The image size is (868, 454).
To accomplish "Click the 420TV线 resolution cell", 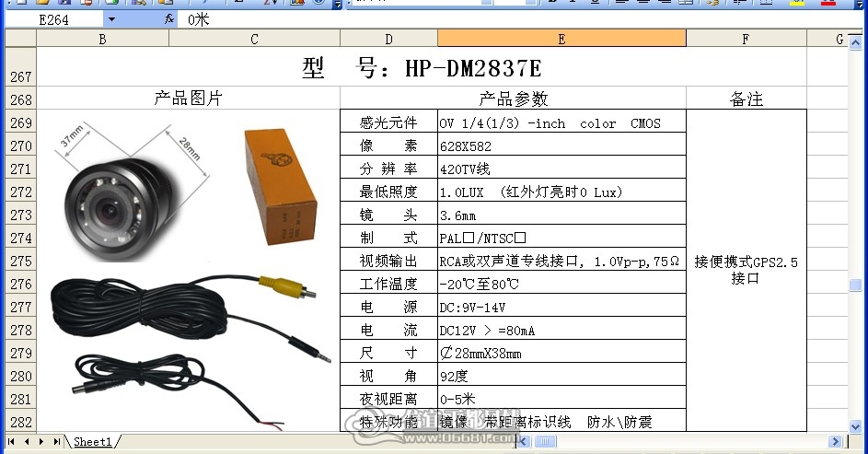I will pyautogui.click(x=561, y=168).
